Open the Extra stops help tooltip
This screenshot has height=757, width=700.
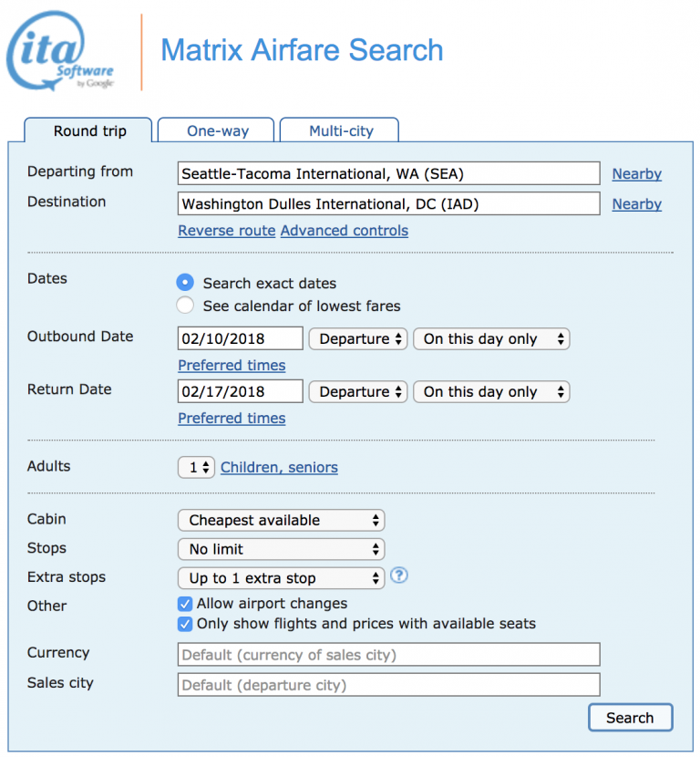tap(399, 576)
